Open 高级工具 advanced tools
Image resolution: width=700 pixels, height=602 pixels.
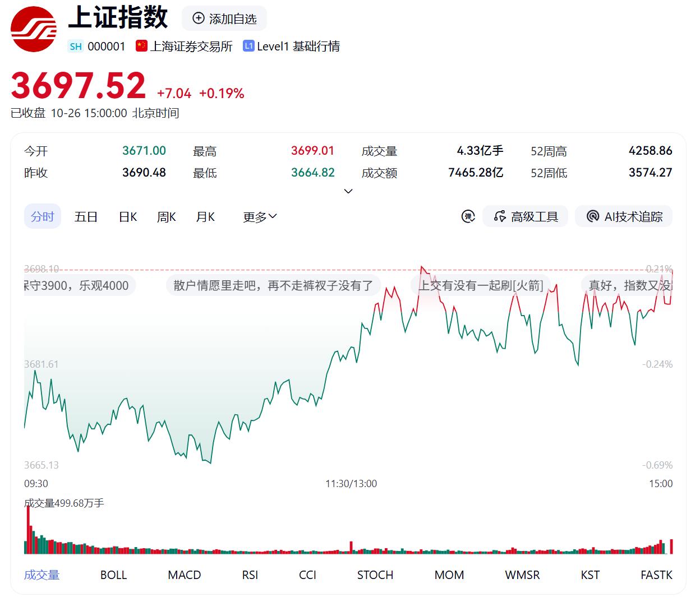pyautogui.click(x=526, y=216)
